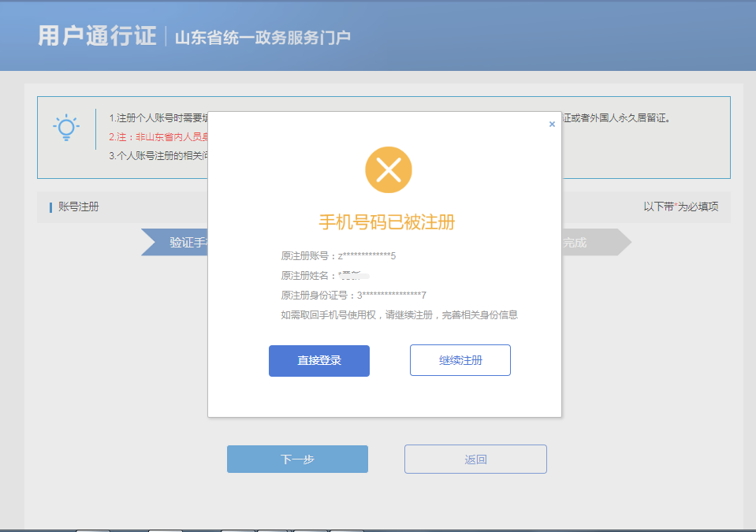
Task: Open the 山东省统一政务服务门户 portal link
Action: tap(263, 37)
